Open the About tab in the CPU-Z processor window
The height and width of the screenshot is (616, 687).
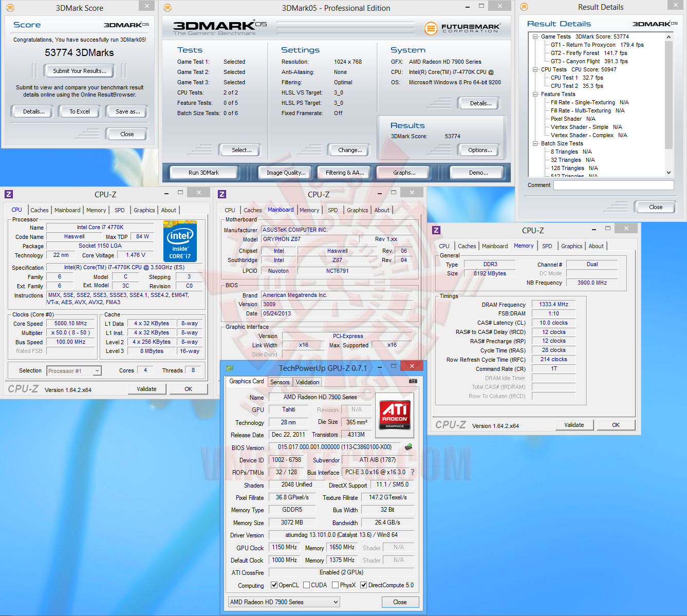click(169, 210)
